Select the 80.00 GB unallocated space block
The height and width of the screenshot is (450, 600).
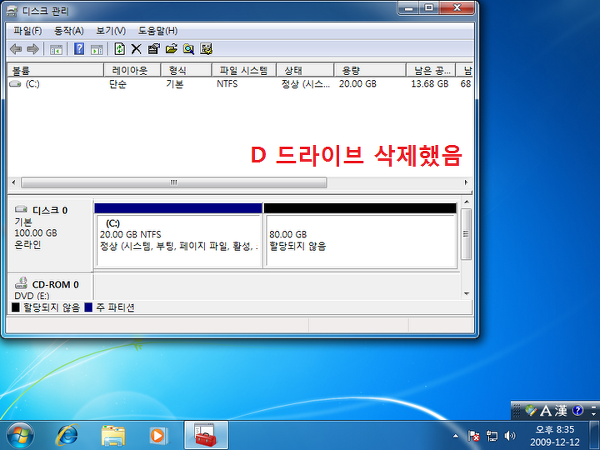point(360,235)
